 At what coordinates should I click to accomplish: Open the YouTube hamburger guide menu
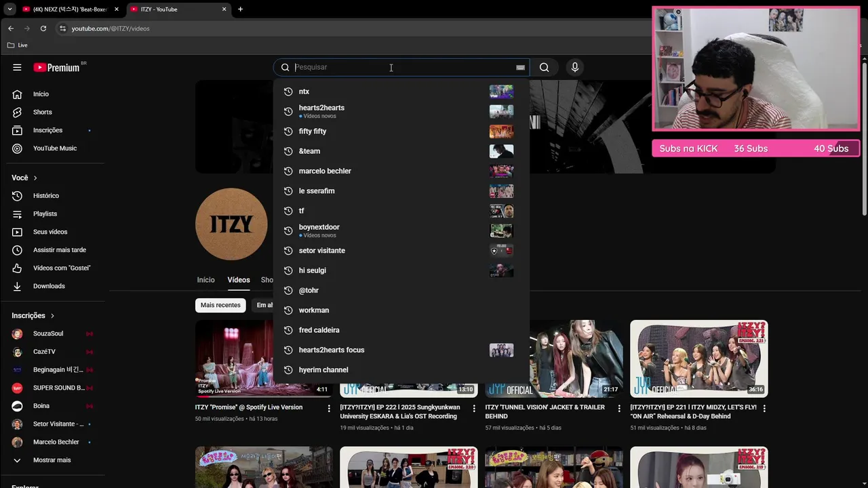tap(17, 67)
